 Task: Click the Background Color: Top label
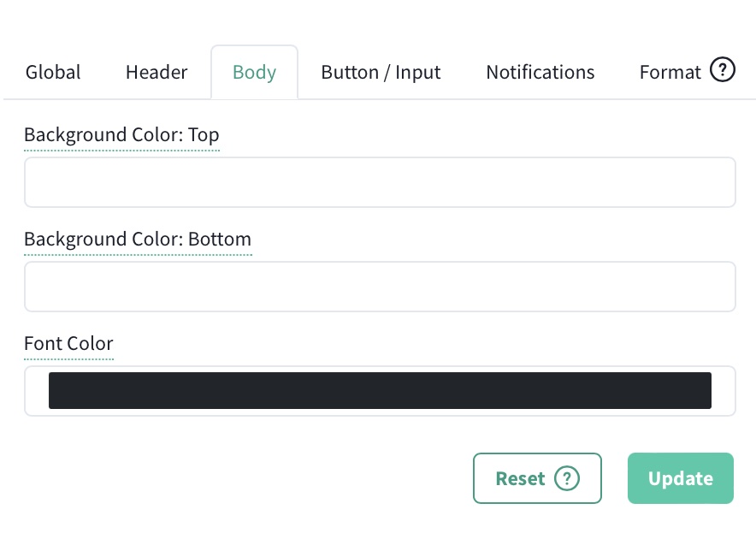tap(121, 134)
